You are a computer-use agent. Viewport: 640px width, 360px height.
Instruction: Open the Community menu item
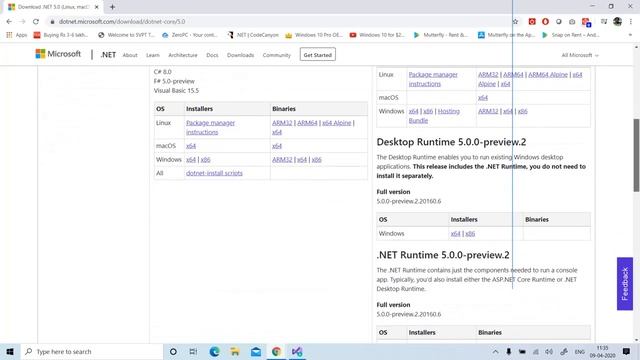pyautogui.click(x=277, y=55)
